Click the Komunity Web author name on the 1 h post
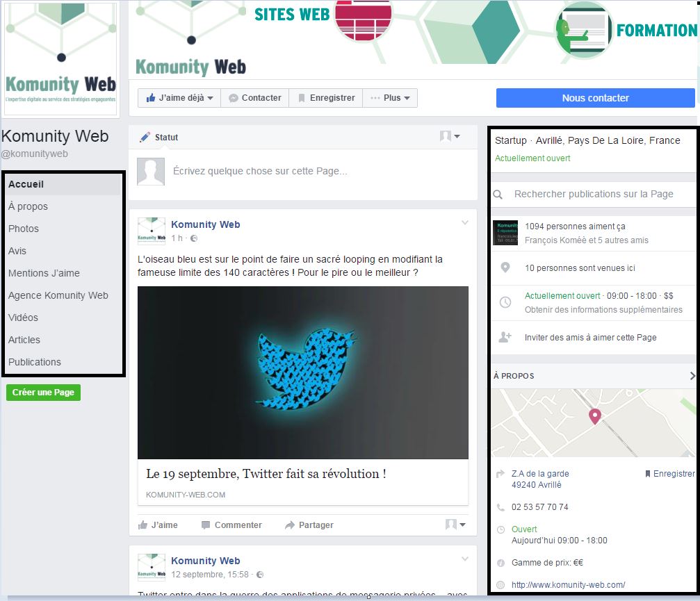Viewport: 700px width, 601px height. pyautogui.click(x=205, y=224)
